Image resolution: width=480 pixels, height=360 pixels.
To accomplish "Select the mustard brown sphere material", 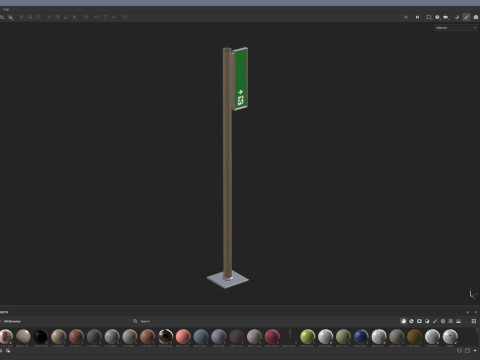I will [x=414, y=337].
